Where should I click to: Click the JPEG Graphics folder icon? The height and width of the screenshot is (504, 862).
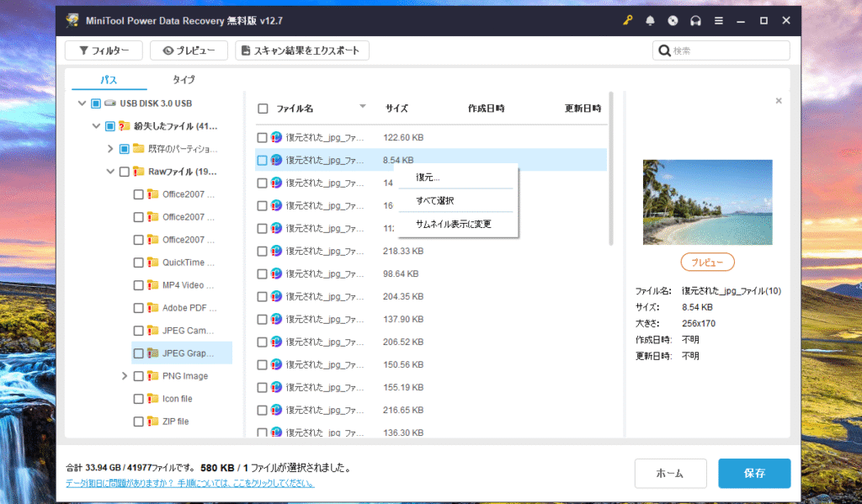[x=153, y=353]
